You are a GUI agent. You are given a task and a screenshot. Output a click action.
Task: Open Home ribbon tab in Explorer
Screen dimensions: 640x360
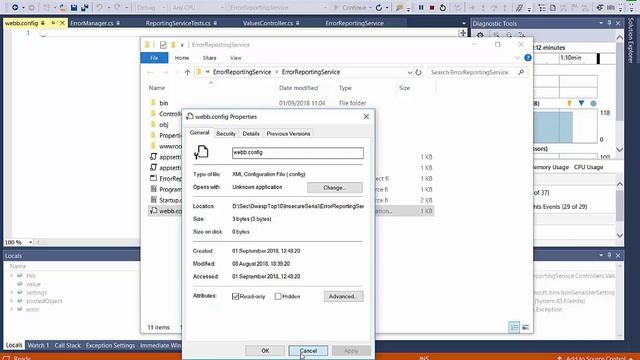[182, 58]
